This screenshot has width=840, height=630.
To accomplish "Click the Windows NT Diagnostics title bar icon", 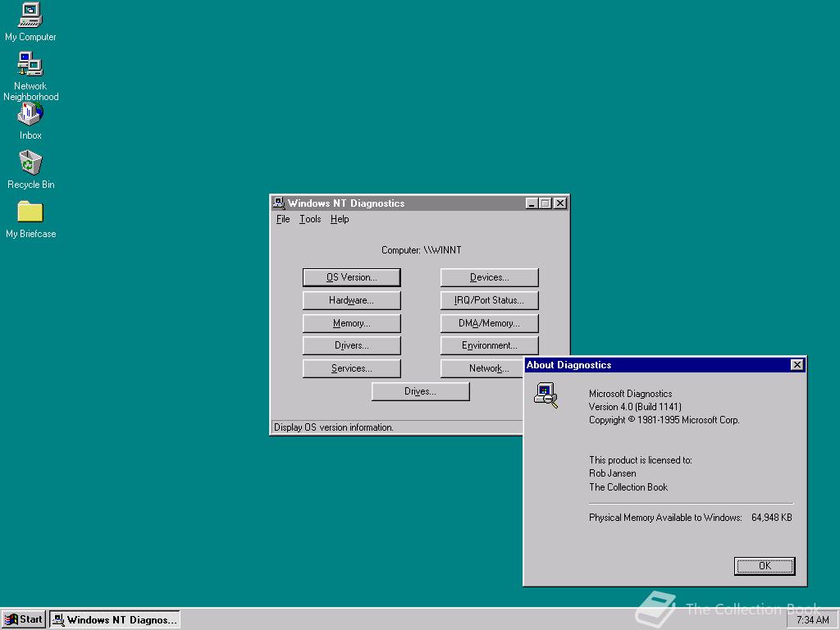I will [279, 203].
